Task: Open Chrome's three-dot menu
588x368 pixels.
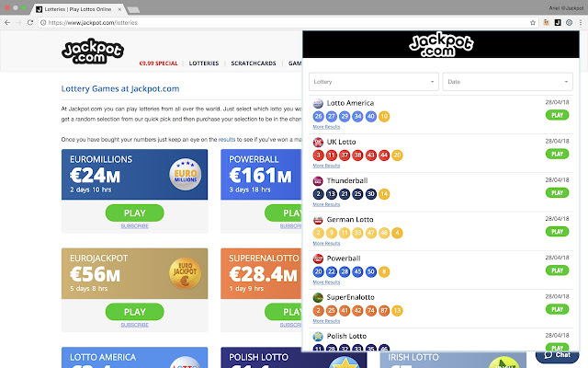Action: (x=581, y=22)
